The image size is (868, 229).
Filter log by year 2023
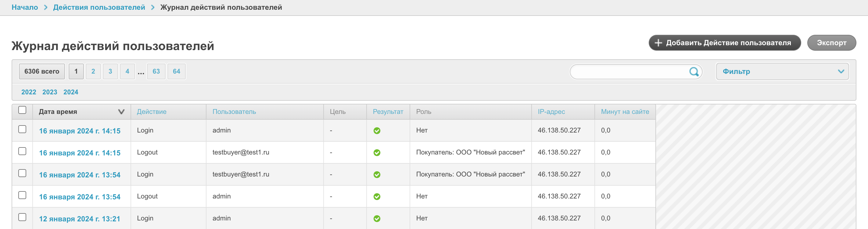49,92
